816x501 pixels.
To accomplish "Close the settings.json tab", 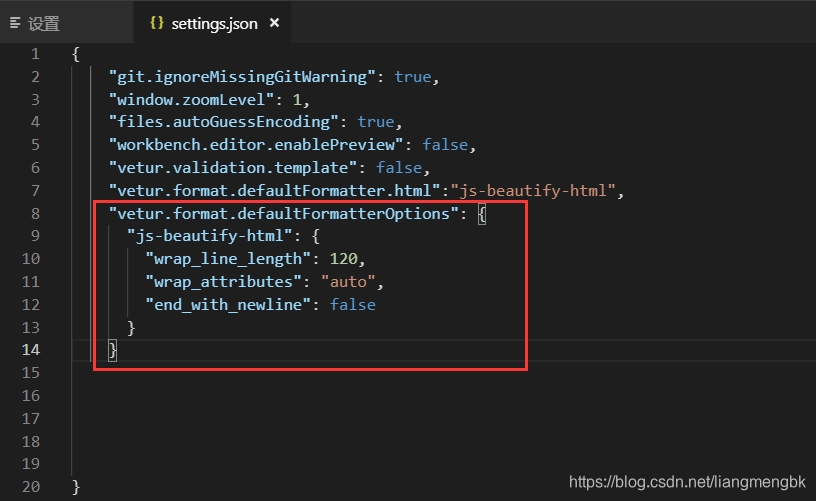I will 274,23.
